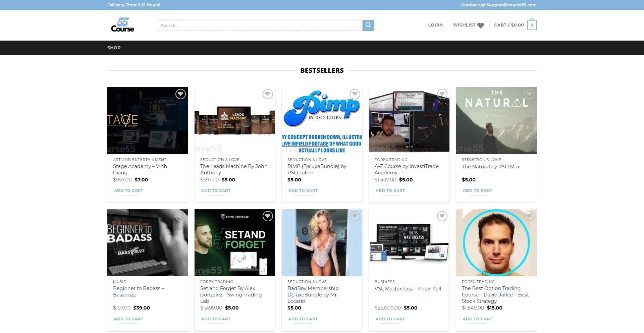Click 'ART AND ENTERTAINMENT' category label
The height and width of the screenshot is (333, 644).
[x=140, y=160]
